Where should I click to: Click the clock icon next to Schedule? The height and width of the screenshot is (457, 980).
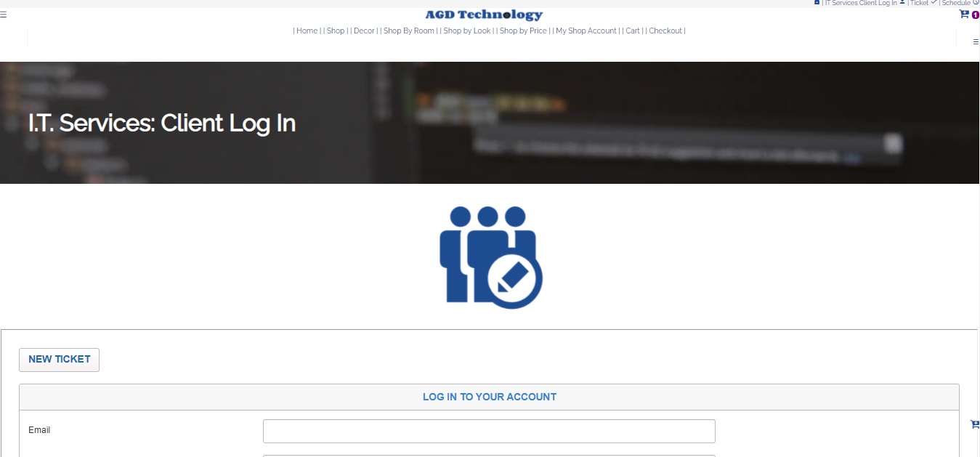coord(976,2)
